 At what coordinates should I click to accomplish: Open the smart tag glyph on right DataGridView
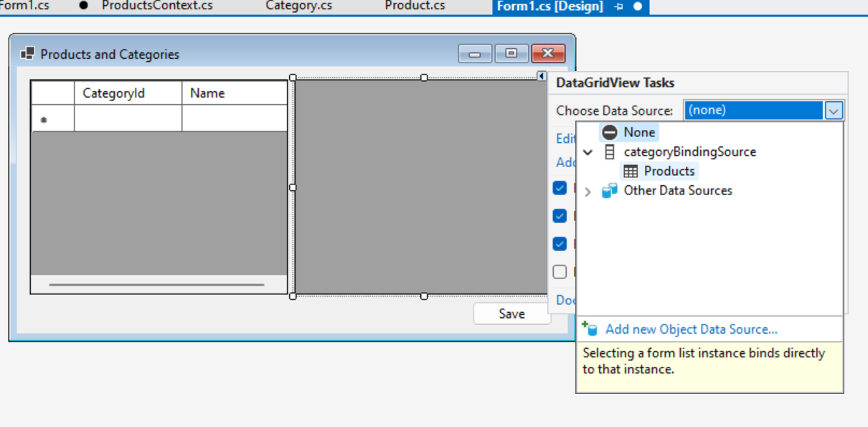[541, 77]
